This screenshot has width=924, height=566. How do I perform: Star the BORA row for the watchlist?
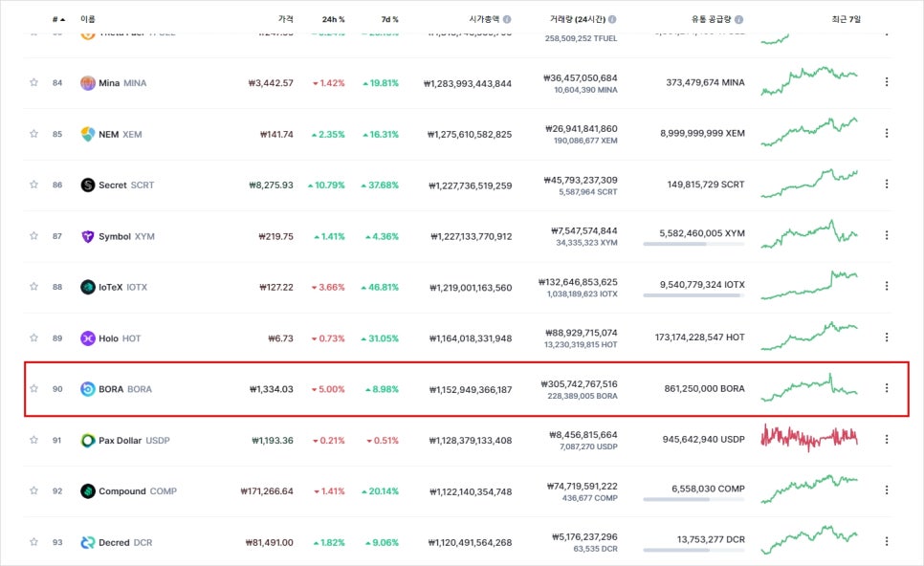click(x=33, y=389)
